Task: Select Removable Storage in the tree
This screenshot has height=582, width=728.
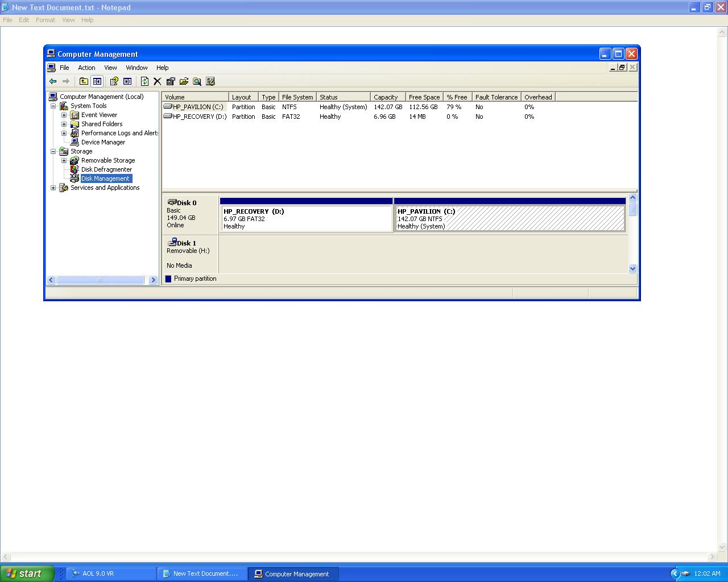Action: [x=108, y=160]
